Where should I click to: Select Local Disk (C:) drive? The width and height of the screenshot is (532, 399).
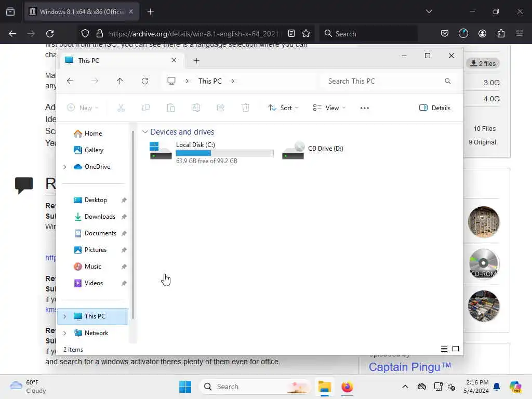tap(211, 152)
